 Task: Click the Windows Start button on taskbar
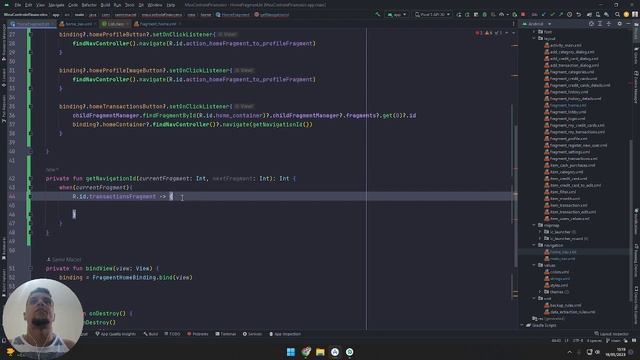291,352
